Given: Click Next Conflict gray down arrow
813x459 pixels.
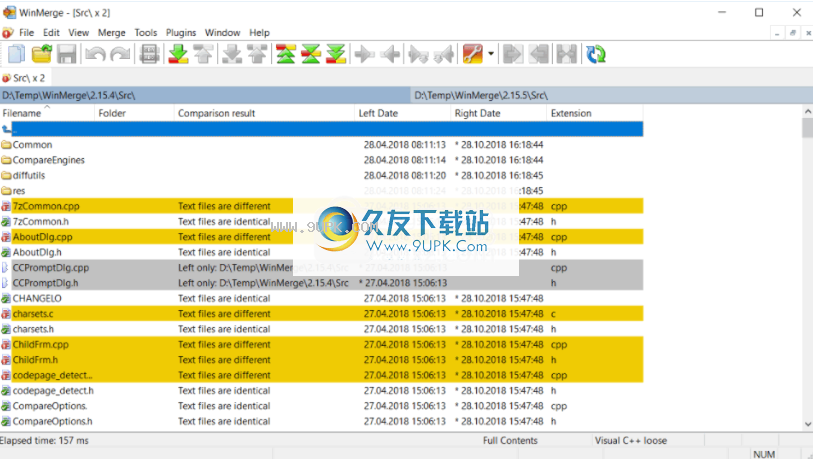Looking at the screenshot, I should coord(232,54).
